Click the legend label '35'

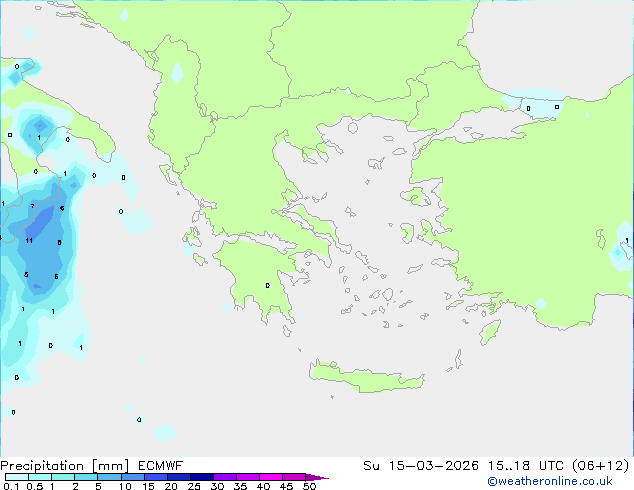click(x=240, y=486)
